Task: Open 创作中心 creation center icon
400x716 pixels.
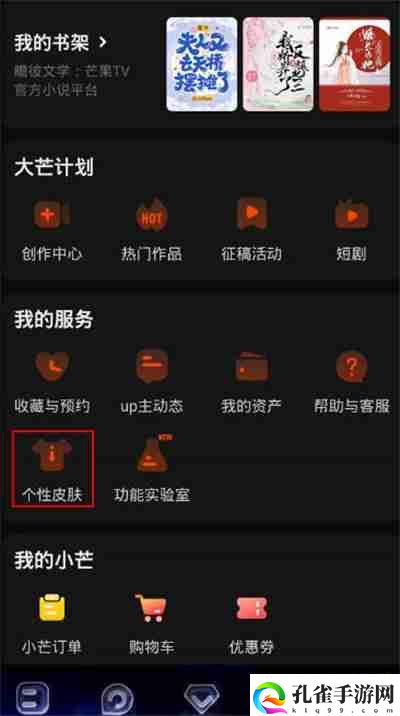Action: [x=52, y=214]
